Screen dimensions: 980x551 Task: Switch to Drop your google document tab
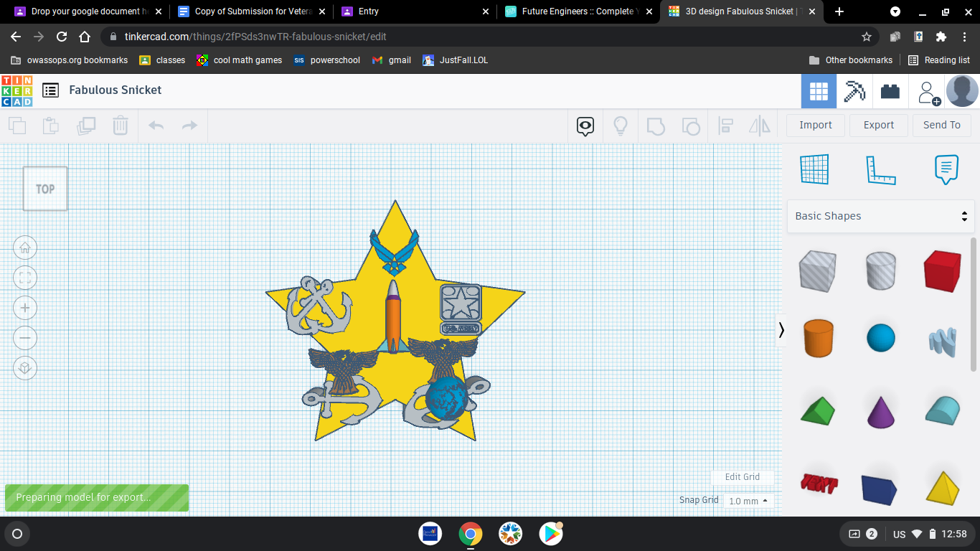89,11
